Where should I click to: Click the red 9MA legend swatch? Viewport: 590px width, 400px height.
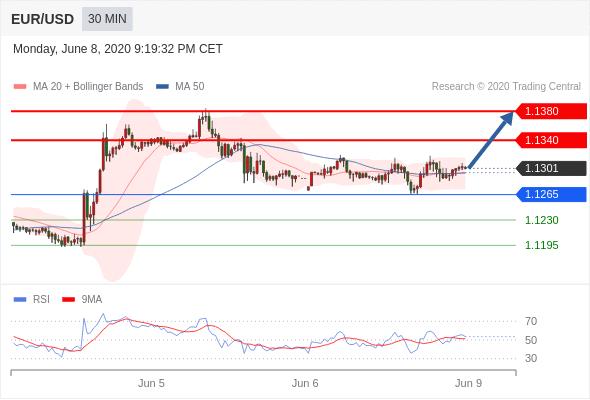pyautogui.click(x=68, y=300)
